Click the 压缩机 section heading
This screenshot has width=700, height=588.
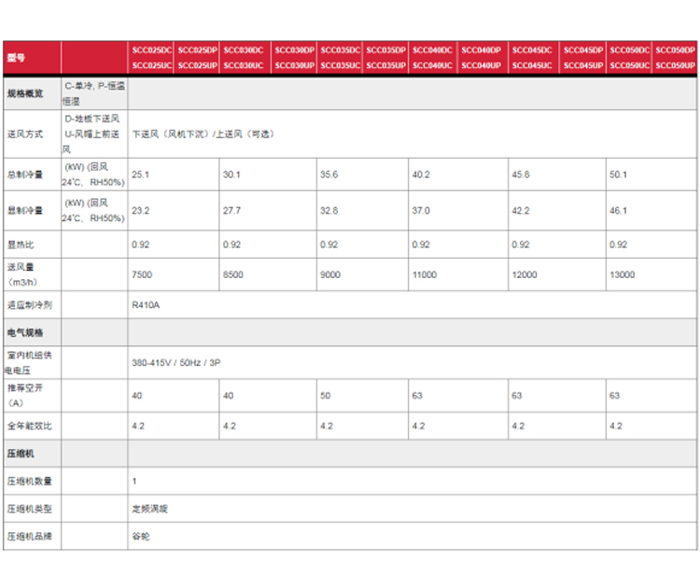(21, 453)
